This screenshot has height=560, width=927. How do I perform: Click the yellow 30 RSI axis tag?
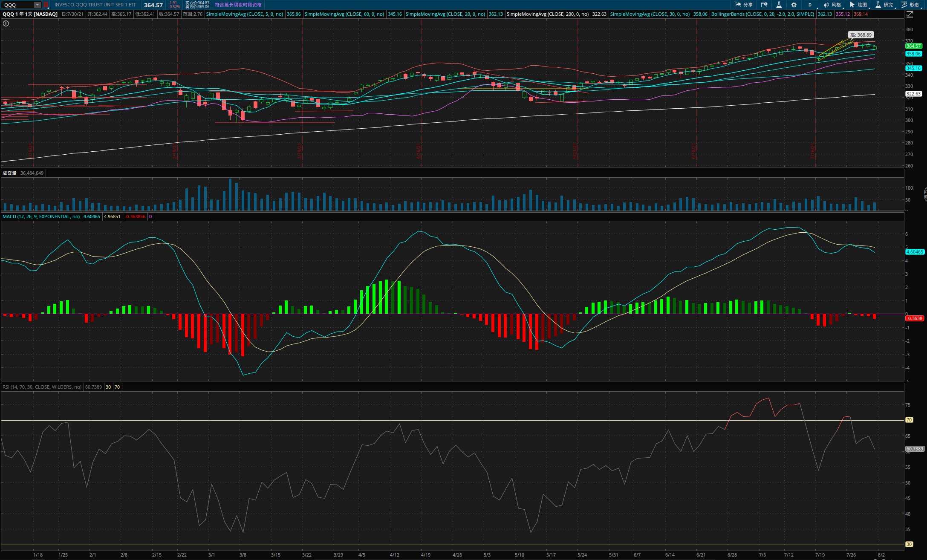[x=909, y=544]
